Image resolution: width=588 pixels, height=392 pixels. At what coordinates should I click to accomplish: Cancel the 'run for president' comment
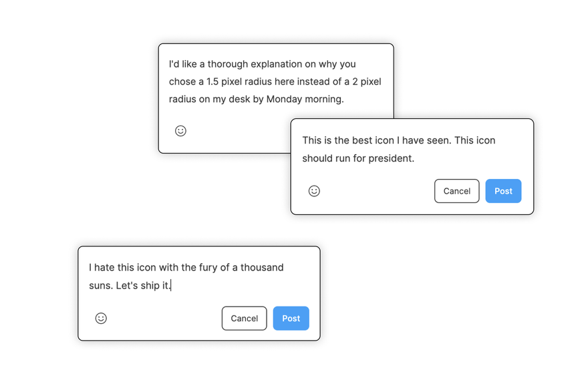pyautogui.click(x=456, y=191)
